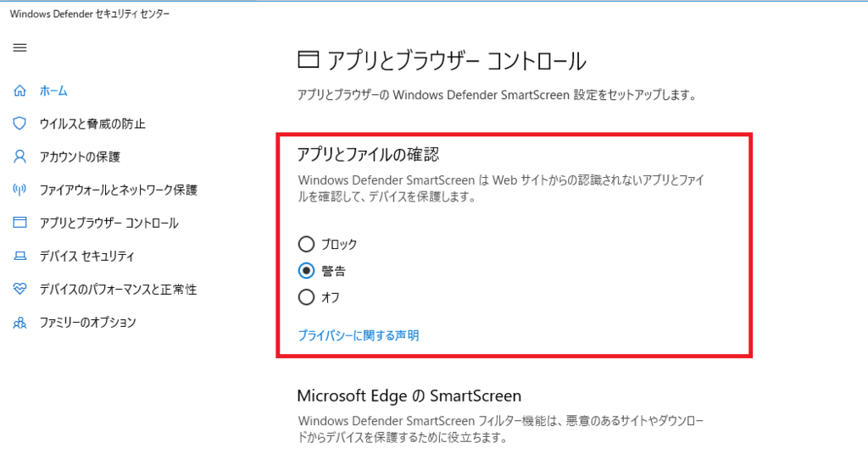Click the page title window icon
This screenshot has width=868, height=465.
coord(309,59)
